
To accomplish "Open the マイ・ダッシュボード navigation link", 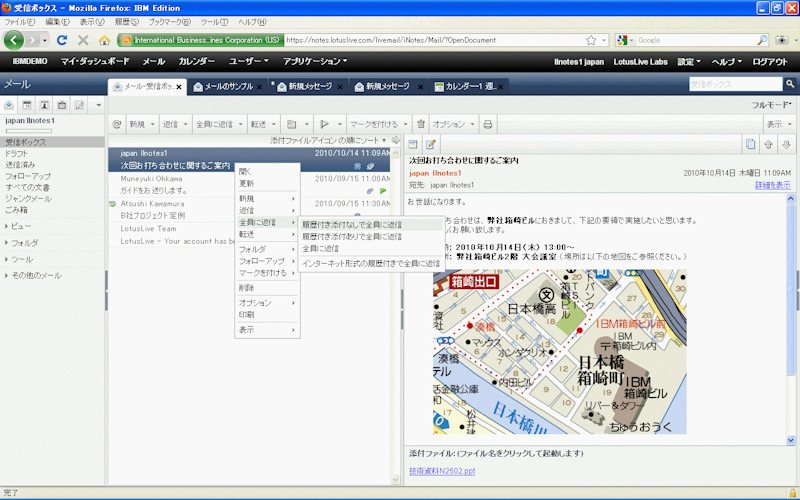I will tap(95, 61).
